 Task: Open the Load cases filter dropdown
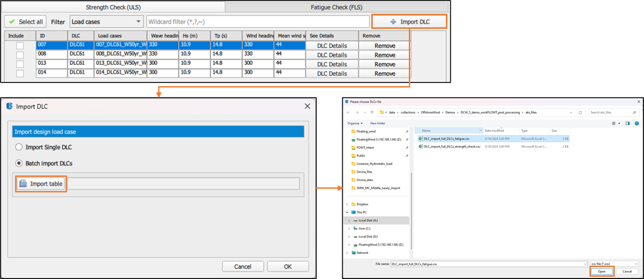click(106, 22)
